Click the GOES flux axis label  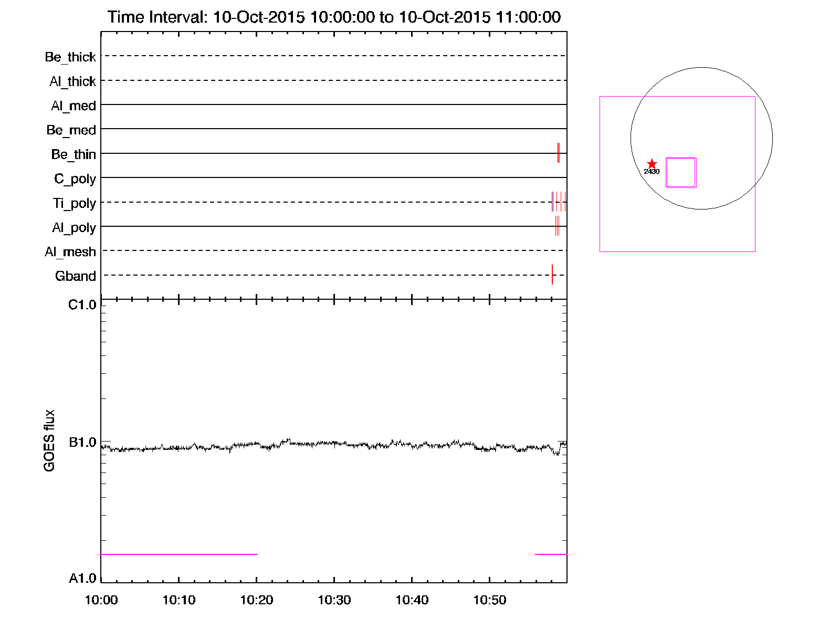(49, 440)
